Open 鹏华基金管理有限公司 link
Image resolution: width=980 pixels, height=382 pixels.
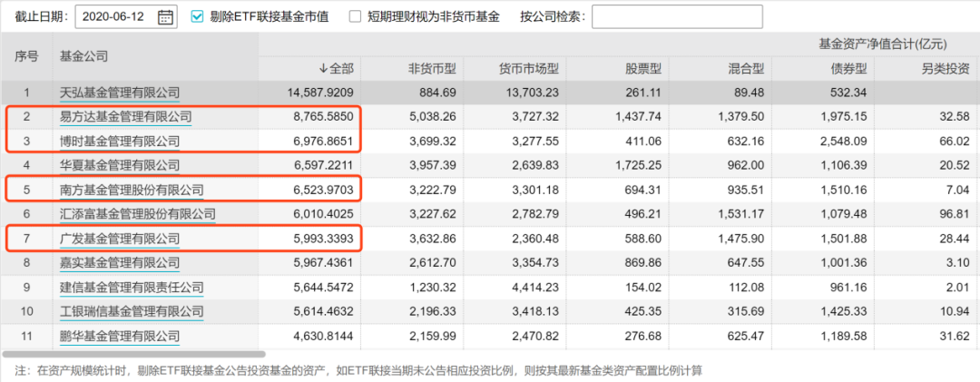(x=120, y=336)
